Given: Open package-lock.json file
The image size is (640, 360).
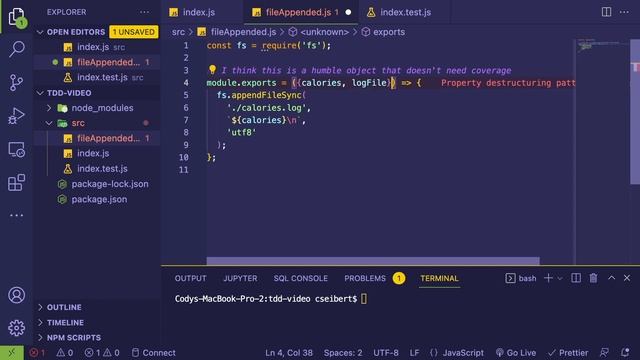Looking at the screenshot, I should click(x=98, y=184).
